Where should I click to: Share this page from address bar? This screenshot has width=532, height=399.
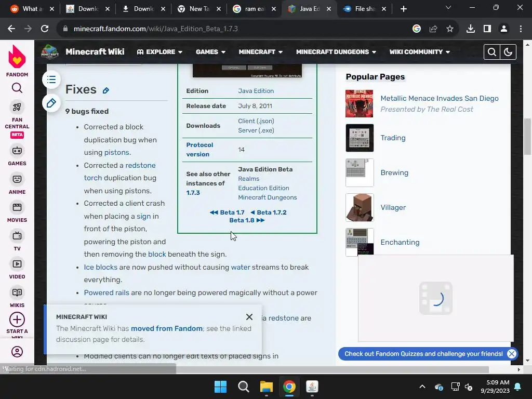(433, 29)
